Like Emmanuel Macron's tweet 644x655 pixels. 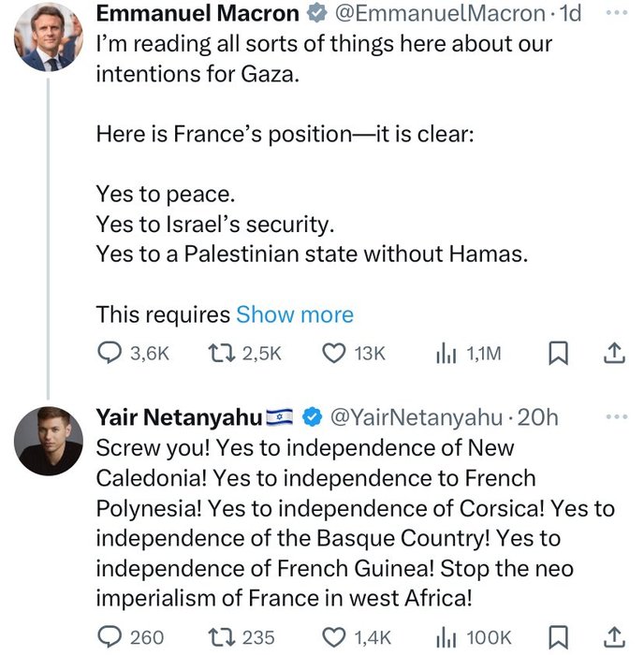tap(334, 353)
